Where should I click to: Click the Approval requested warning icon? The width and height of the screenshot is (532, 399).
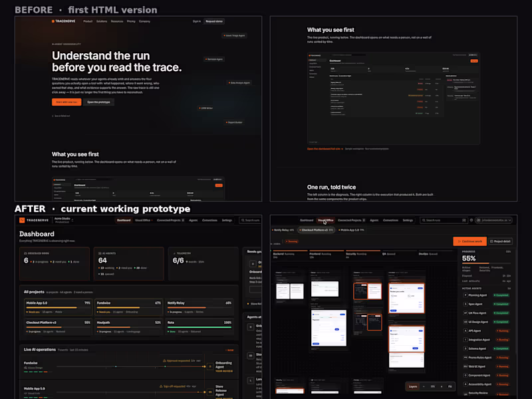pos(164,360)
